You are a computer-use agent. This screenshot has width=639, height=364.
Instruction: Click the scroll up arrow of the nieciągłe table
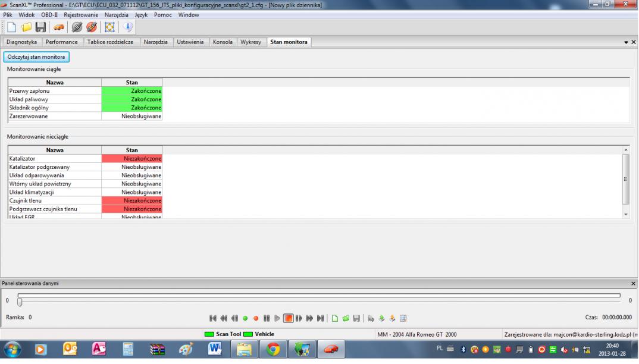pos(626,150)
